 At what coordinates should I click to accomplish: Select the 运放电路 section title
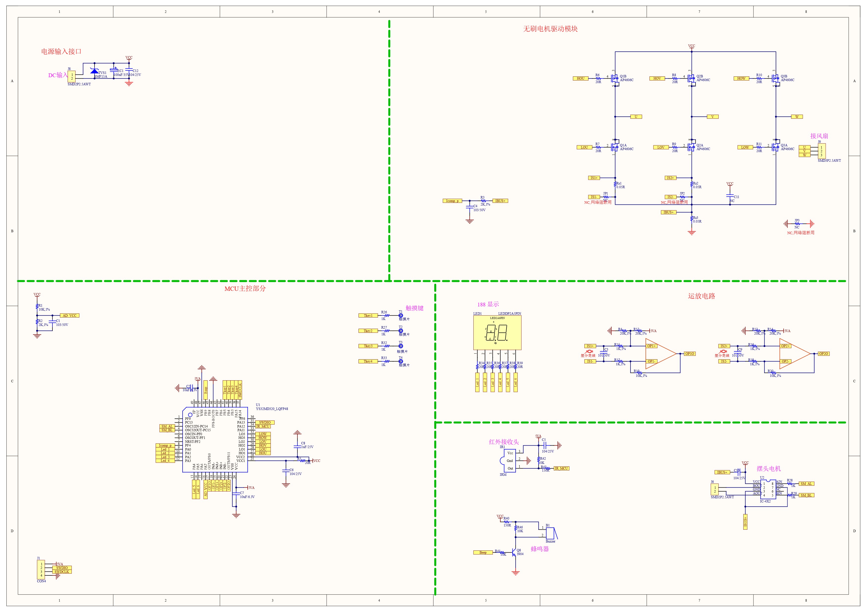point(702,296)
